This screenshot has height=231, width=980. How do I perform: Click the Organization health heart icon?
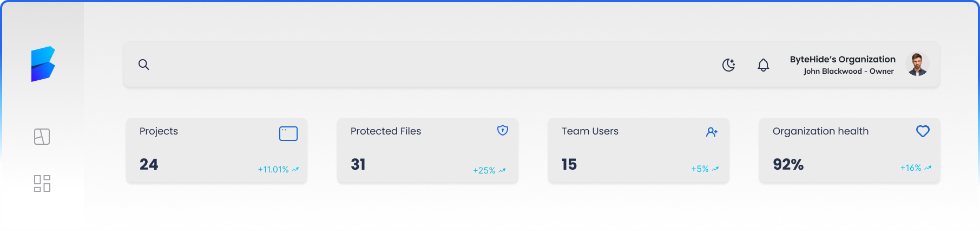(923, 131)
